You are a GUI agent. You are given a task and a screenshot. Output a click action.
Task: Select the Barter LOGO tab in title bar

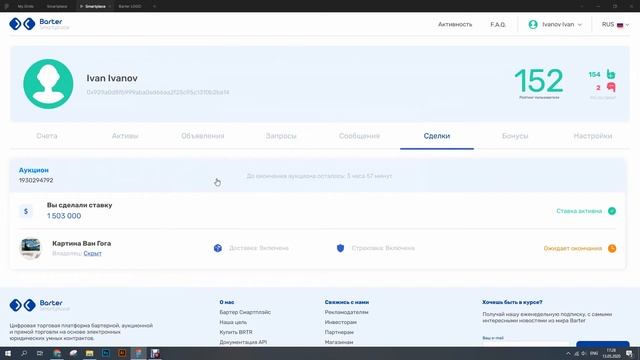coord(130,7)
